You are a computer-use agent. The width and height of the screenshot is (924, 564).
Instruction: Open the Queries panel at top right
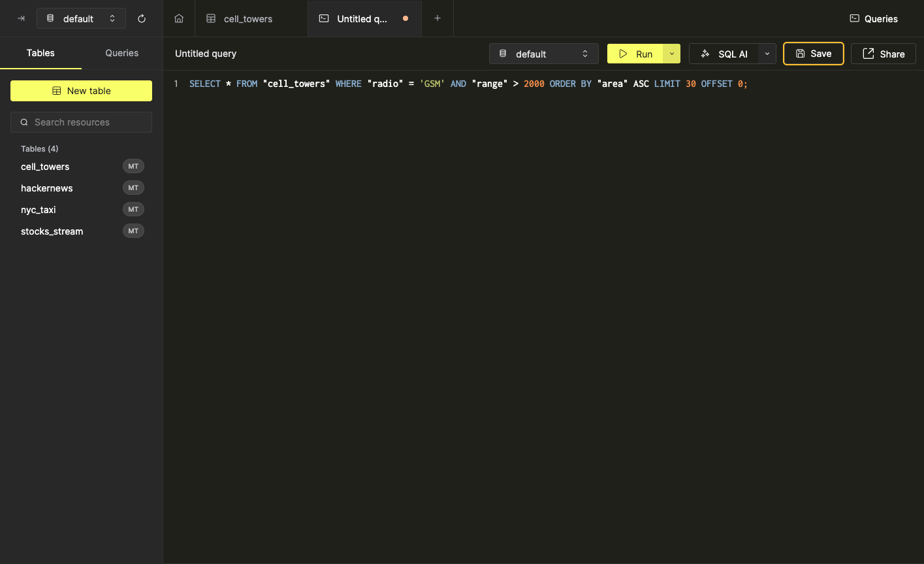pyautogui.click(x=873, y=18)
